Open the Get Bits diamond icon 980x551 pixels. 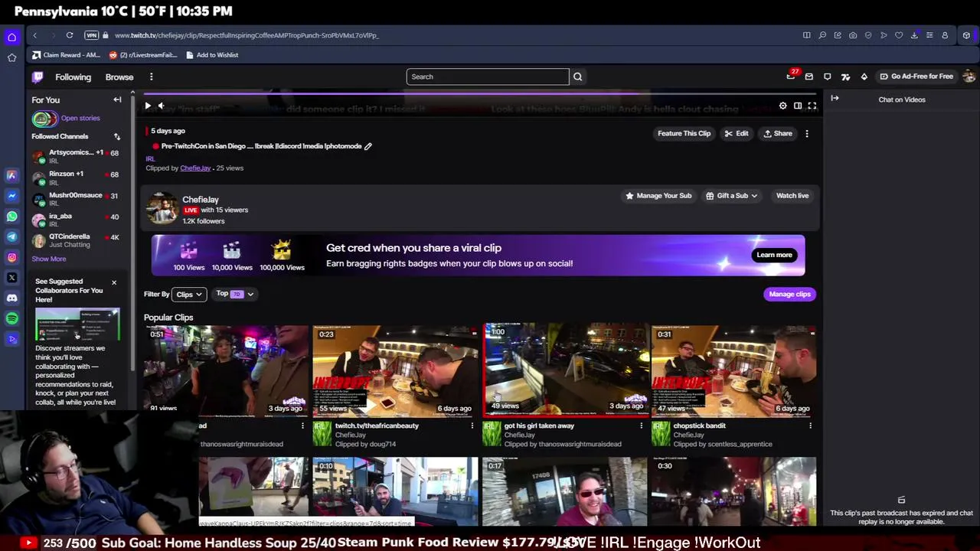(864, 77)
